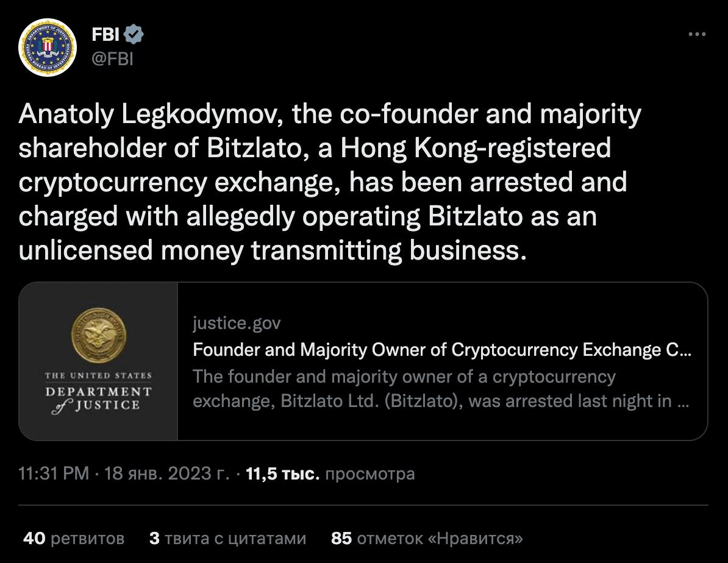Click 'The United States' caption in card image
728x563 pixels.
point(98,375)
